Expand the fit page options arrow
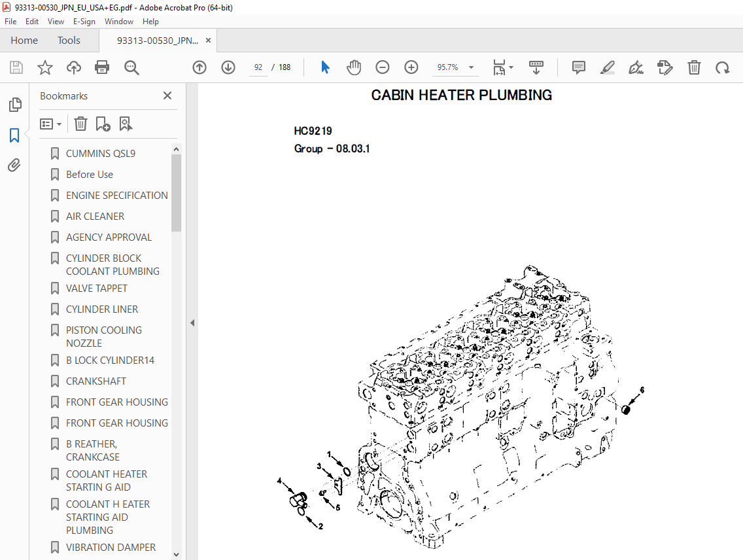743x560 pixels. click(511, 67)
